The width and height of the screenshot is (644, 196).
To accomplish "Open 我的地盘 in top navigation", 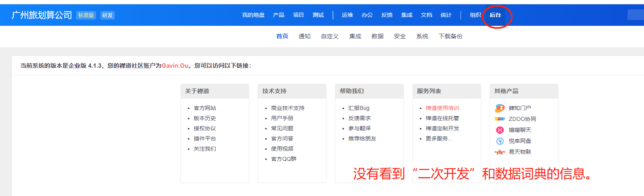I will [x=253, y=15].
